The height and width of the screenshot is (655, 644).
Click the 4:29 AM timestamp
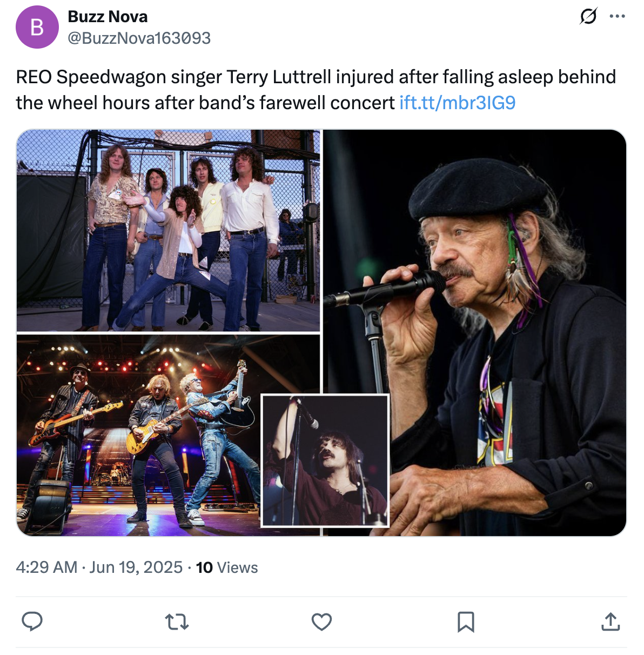click(x=46, y=567)
